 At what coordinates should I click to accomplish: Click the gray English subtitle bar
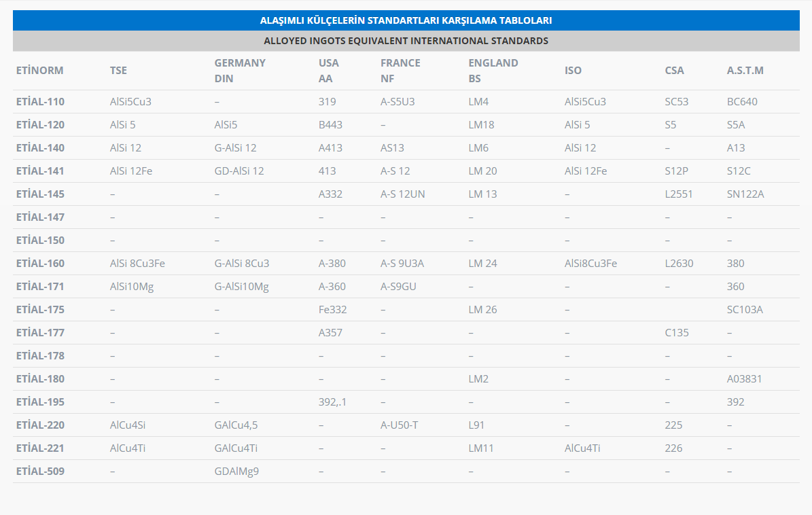click(x=406, y=41)
